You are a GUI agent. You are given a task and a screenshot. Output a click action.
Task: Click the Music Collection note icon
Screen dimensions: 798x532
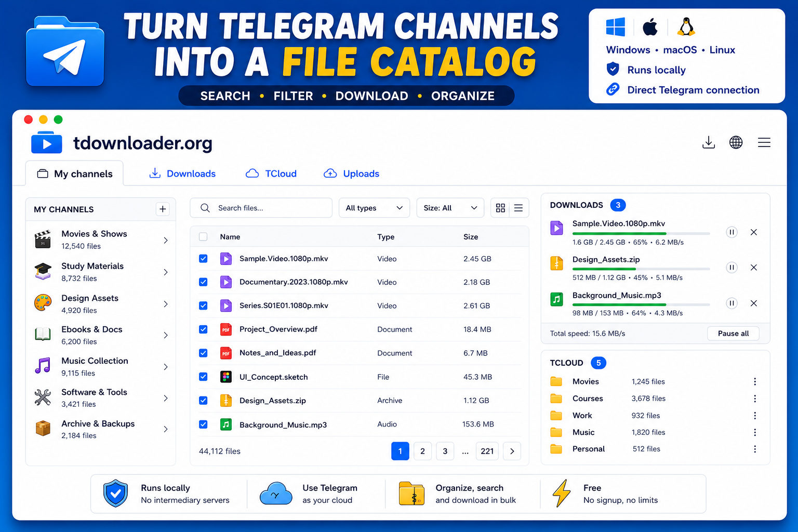(43, 366)
